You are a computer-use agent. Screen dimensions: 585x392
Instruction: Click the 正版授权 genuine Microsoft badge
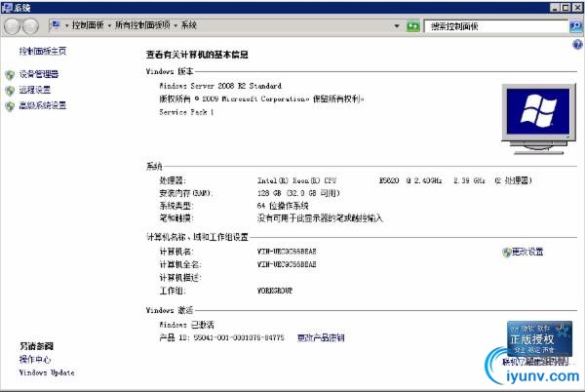(x=539, y=338)
